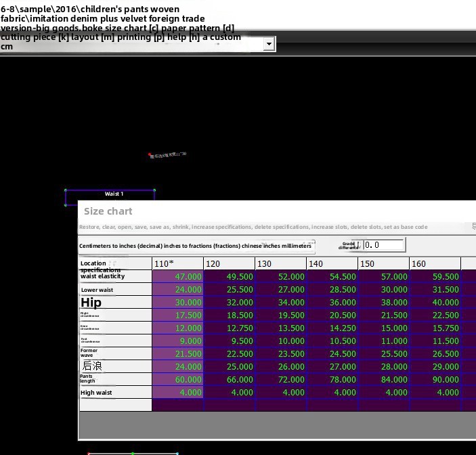476x455 pixels.
Task: Select pants length value 90.000
Action: coord(435,380)
